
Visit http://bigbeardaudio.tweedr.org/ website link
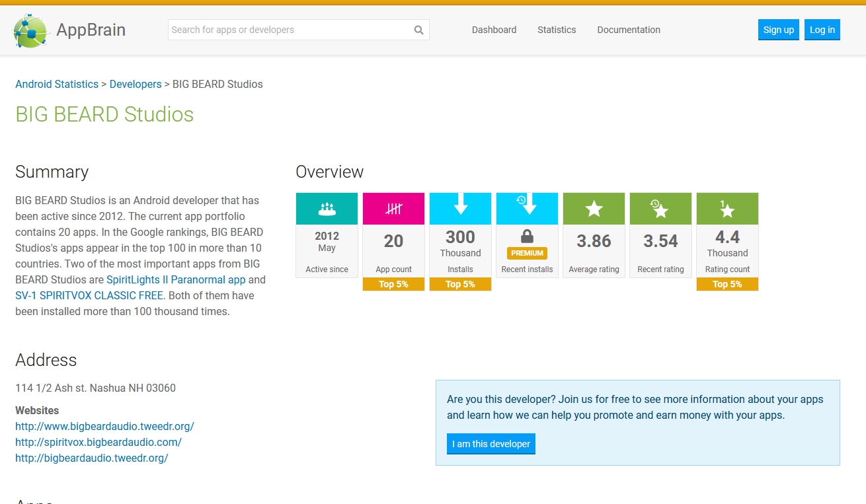[x=92, y=458]
